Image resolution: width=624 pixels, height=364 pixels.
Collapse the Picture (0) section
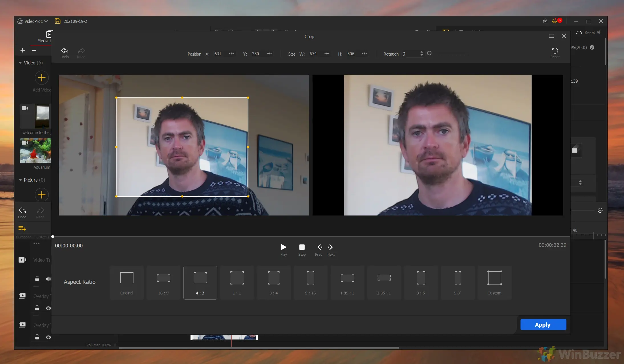click(x=20, y=180)
